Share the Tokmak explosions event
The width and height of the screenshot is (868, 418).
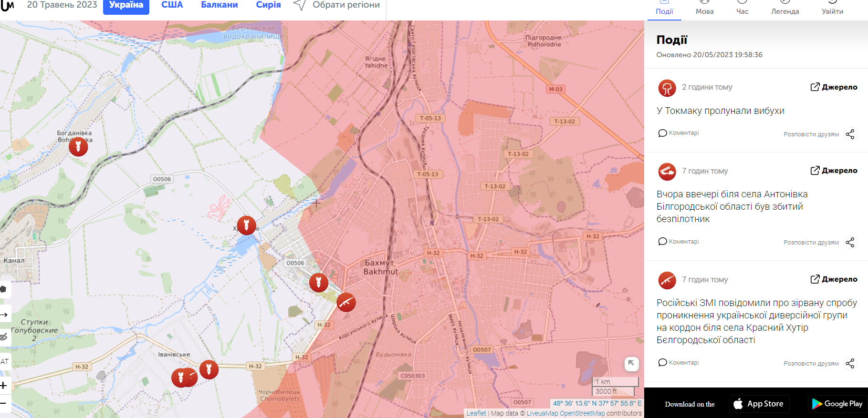click(850, 134)
